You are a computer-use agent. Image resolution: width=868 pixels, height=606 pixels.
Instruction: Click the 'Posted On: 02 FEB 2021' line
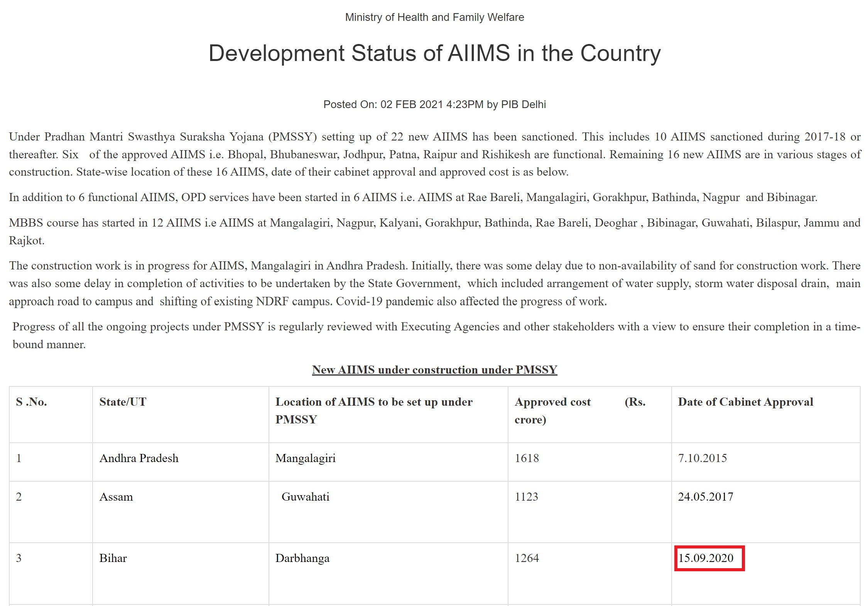tap(434, 105)
